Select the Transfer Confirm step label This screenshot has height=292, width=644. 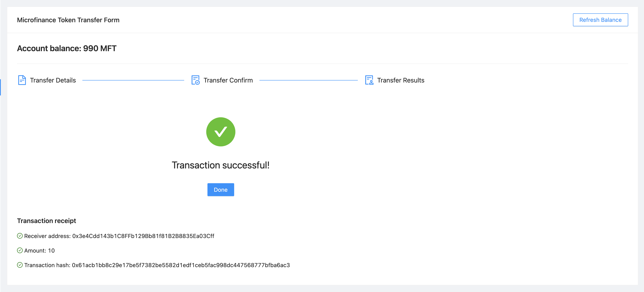(228, 80)
